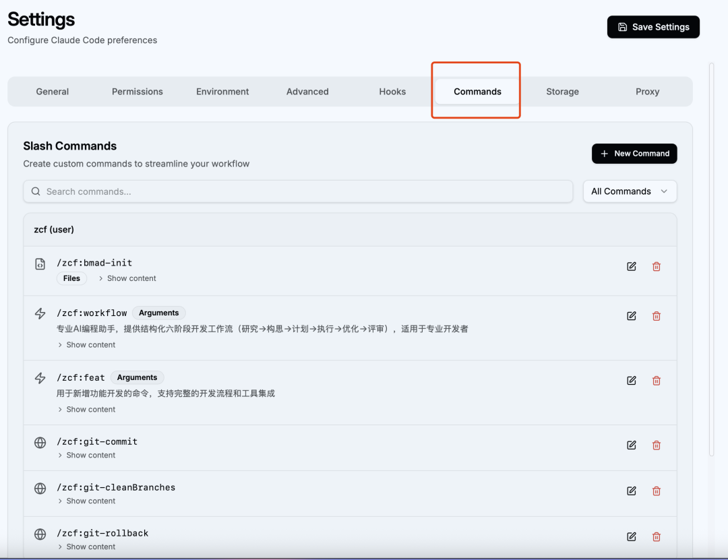Screen dimensions: 728x560
Task: Delete the /zcf:git-cleanBranches command
Action: coord(657,491)
